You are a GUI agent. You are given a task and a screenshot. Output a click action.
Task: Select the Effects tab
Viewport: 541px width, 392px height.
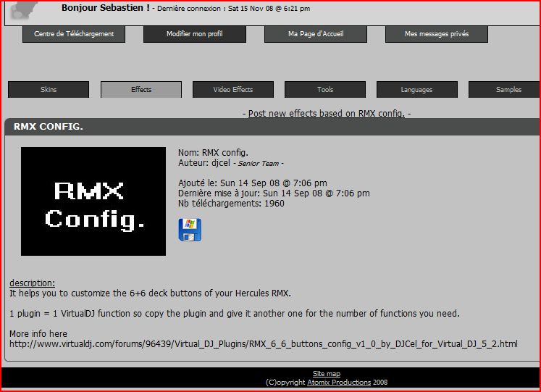141,90
